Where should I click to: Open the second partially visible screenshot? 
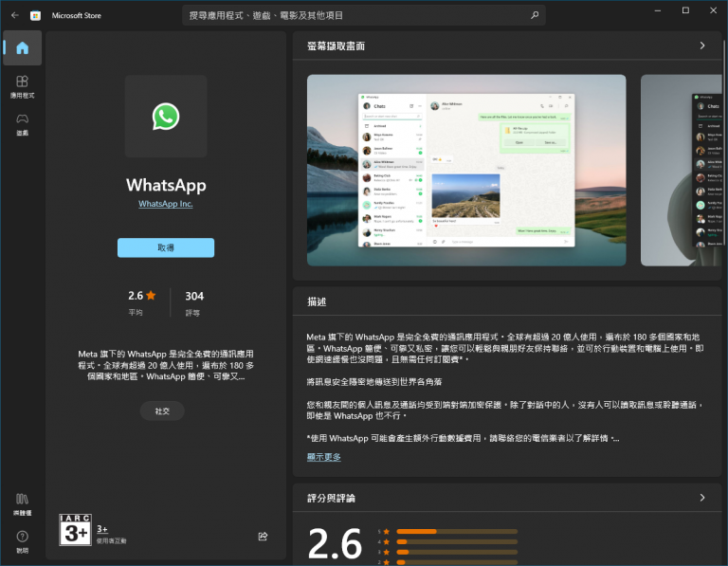pyautogui.click(x=681, y=171)
